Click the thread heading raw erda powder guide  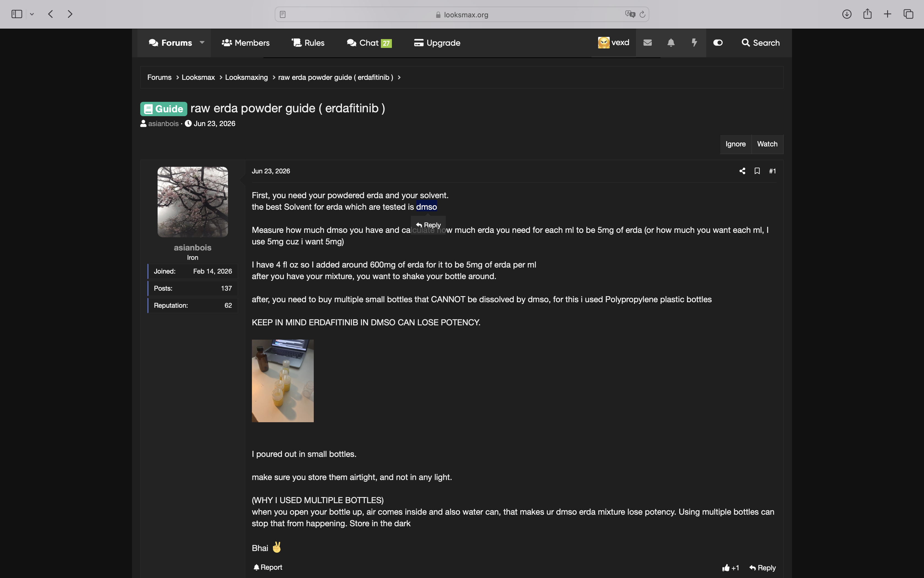click(x=287, y=108)
